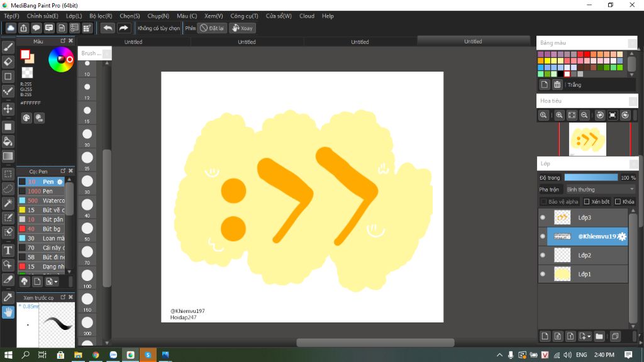Image resolution: width=644 pixels, height=362 pixels.
Task: Open the Cloud menu
Action: [x=307, y=16]
